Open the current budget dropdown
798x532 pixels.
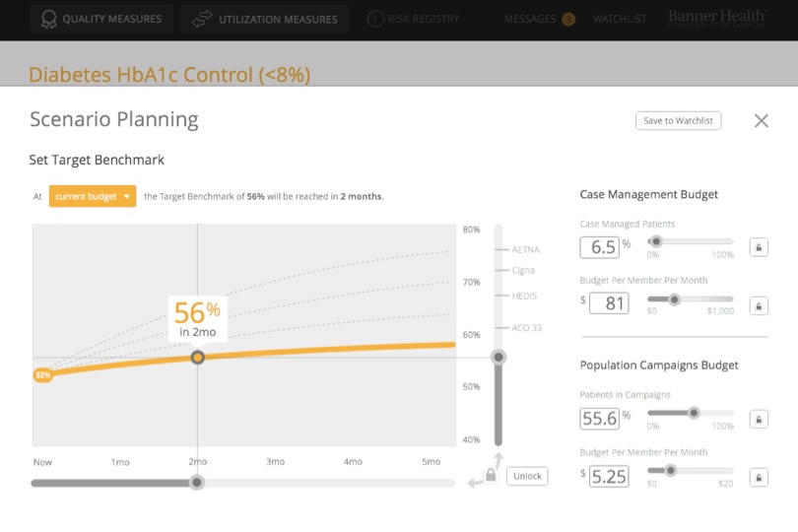93,196
